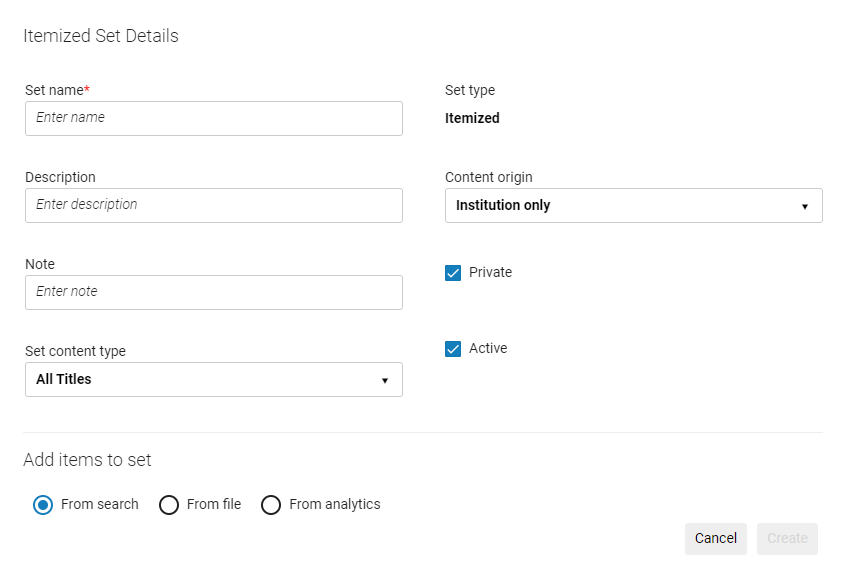Uncheck the Private checkbox
The image size is (846, 583).
click(x=453, y=273)
